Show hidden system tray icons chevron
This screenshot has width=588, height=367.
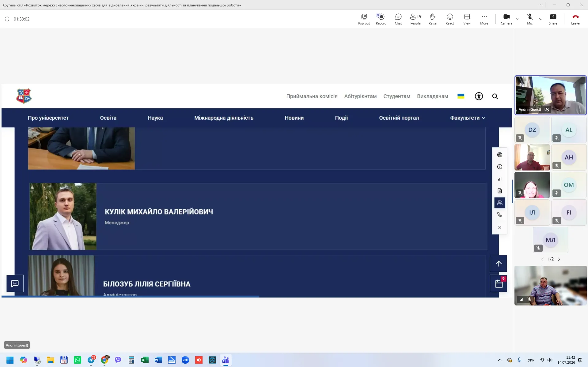[499, 360]
